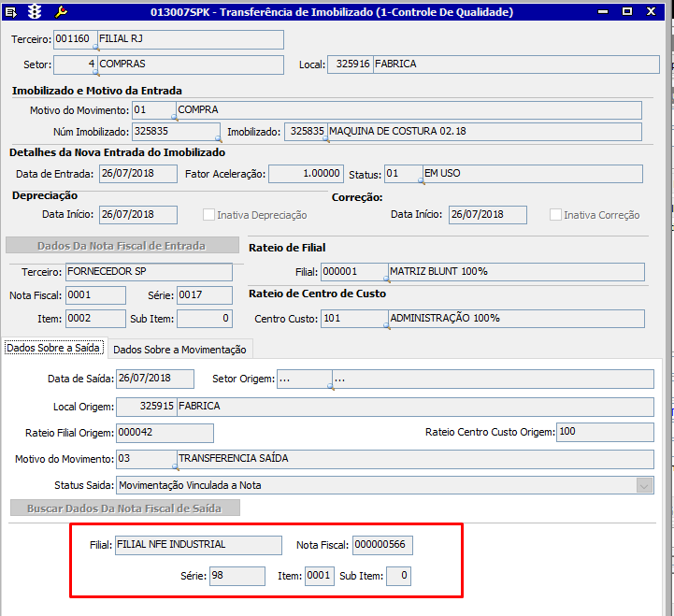This screenshot has width=674, height=616.
Task: Click the traffic light icon in title bar
Action: tap(35, 11)
